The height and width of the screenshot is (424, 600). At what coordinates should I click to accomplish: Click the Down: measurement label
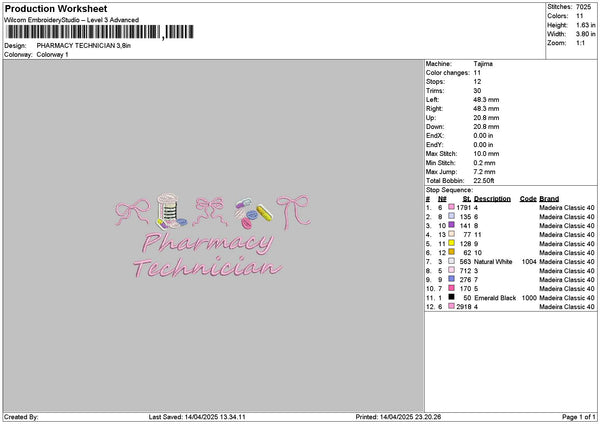pos(435,127)
